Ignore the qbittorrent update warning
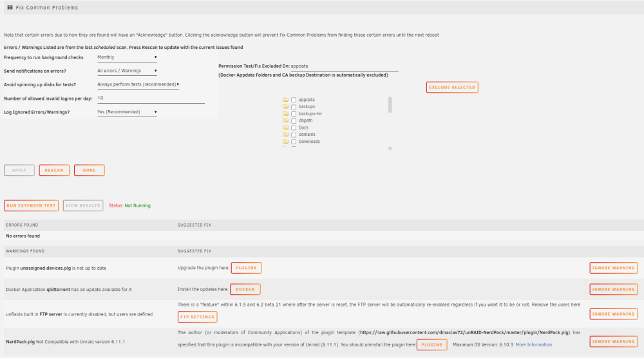The width and height of the screenshot is (644, 358). coord(614,290)
